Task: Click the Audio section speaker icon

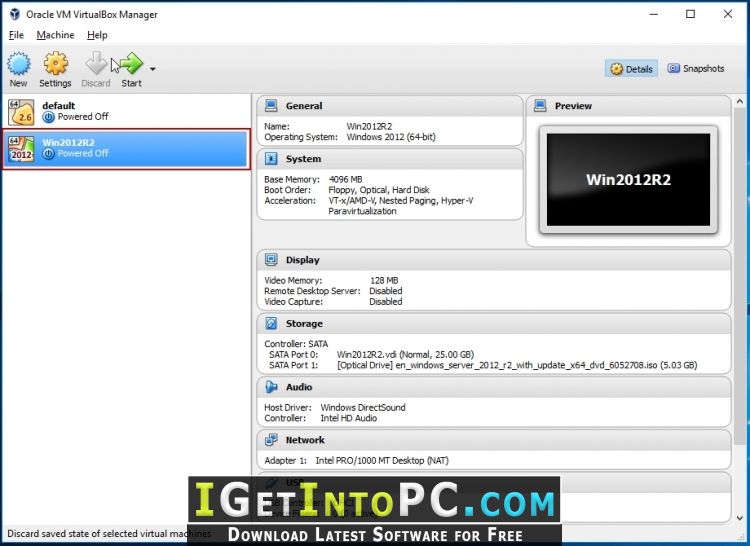Action: [x=271, y=387]
